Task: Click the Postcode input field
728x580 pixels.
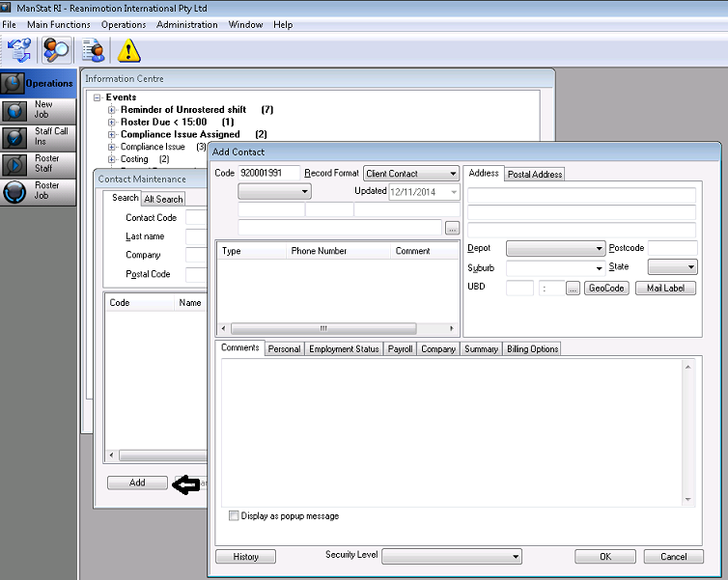Action: (672, 248)
